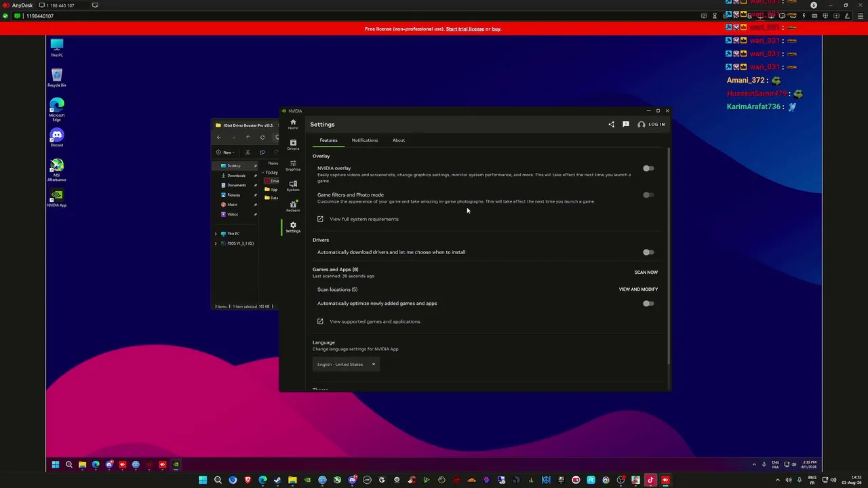The height and width of the screenshot is (488, 868).
Task: Open Graphics in the NVIDIA sidebar
Action: click(293, 165)
